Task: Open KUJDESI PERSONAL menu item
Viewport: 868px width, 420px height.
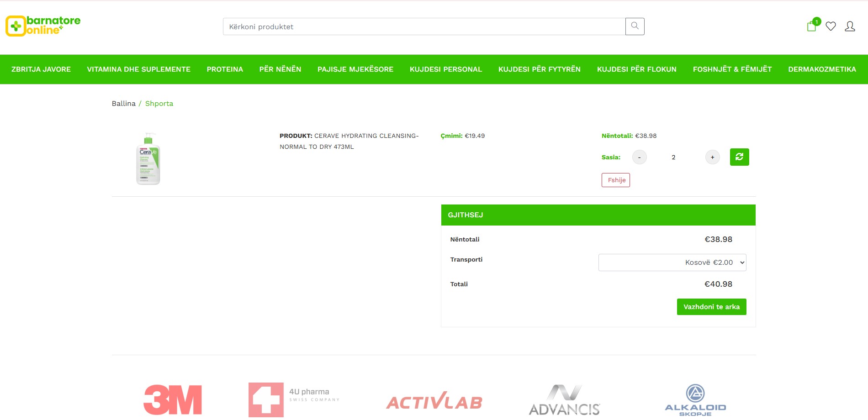Action: [446, 69]
